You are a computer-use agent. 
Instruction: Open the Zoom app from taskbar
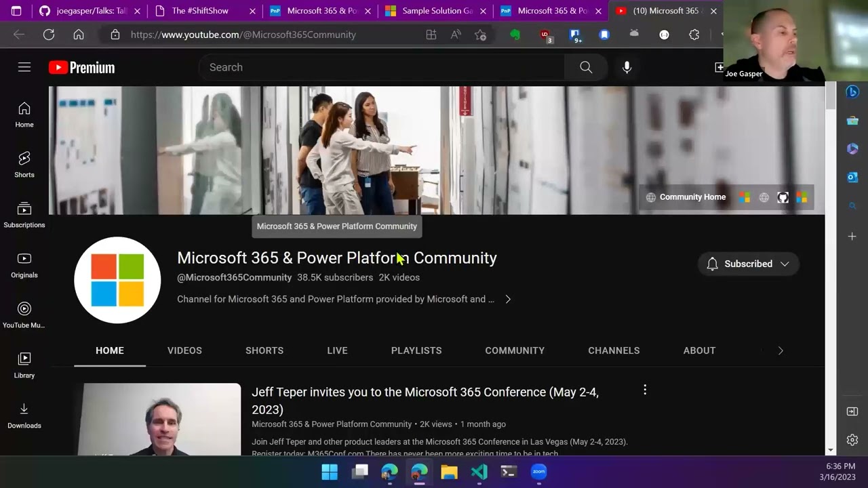click(x=538, y=472)
